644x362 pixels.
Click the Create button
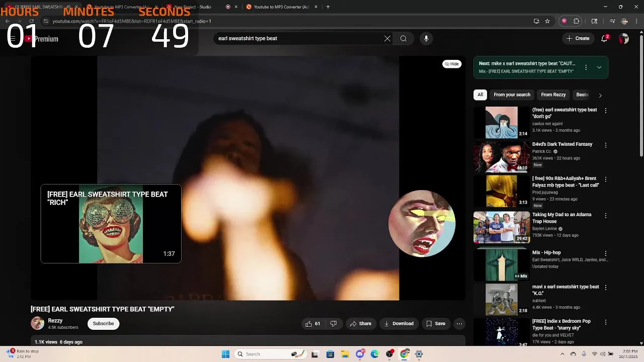(x=578, y=39)
